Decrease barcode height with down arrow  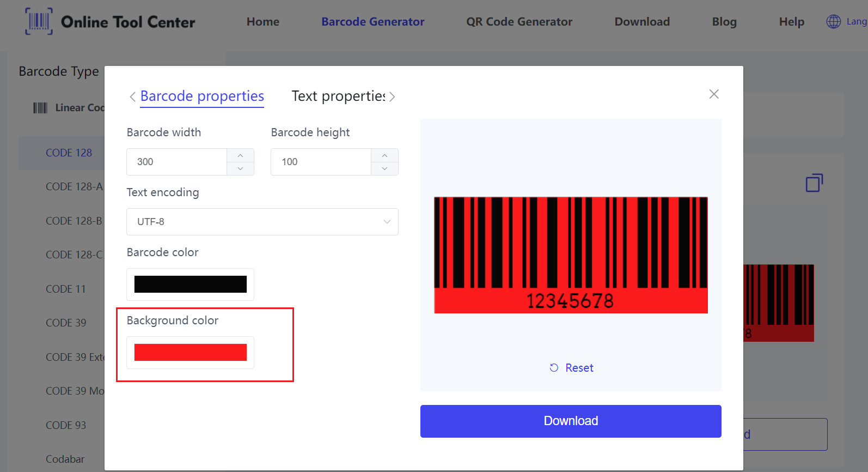(x=384, y=168)
